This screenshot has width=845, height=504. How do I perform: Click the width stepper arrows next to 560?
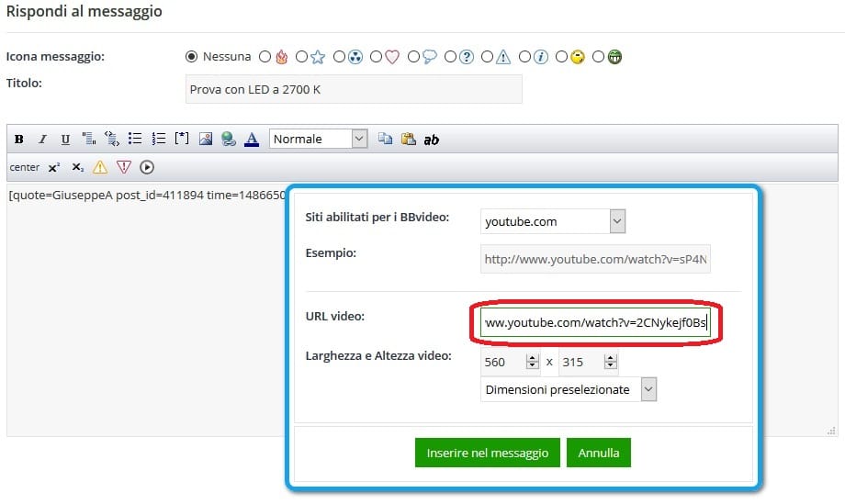[x=533, y=362]
